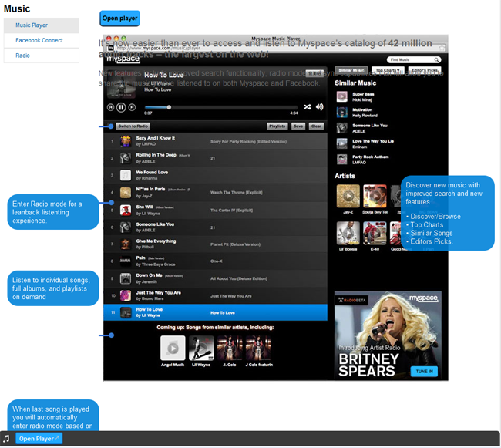Play the Angel Muzik coming-up thumbnail
501x448 pixels.
pyautogui.click(x=173, y=348)
